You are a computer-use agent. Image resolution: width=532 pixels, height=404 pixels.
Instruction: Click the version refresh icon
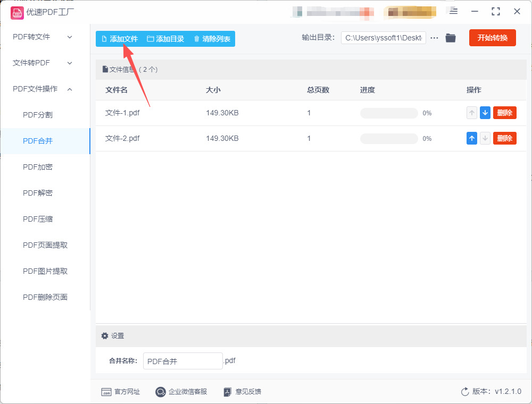tap(465, 392)
